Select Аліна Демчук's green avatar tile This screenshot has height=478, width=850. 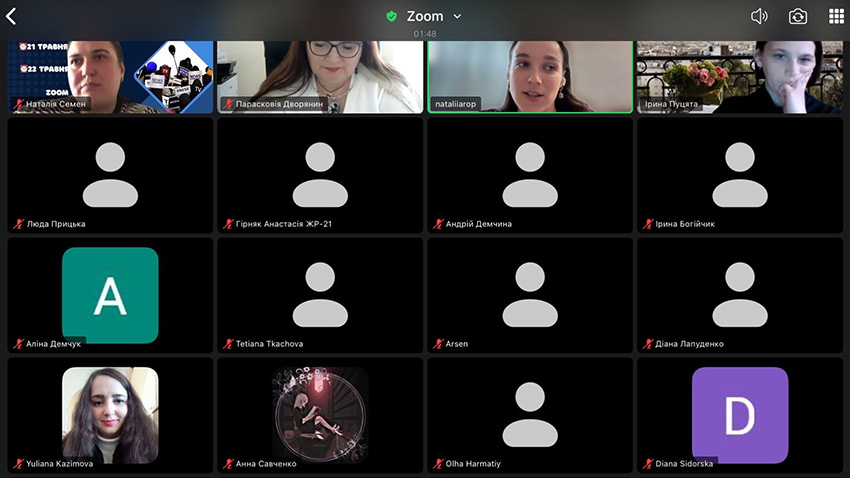click(110, 294)
